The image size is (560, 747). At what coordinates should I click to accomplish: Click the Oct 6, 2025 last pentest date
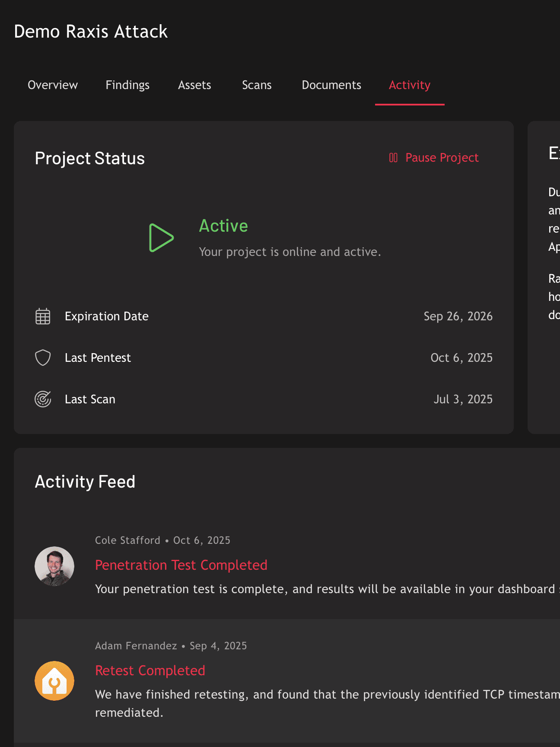pyautogui.click(x=461, y=358)
